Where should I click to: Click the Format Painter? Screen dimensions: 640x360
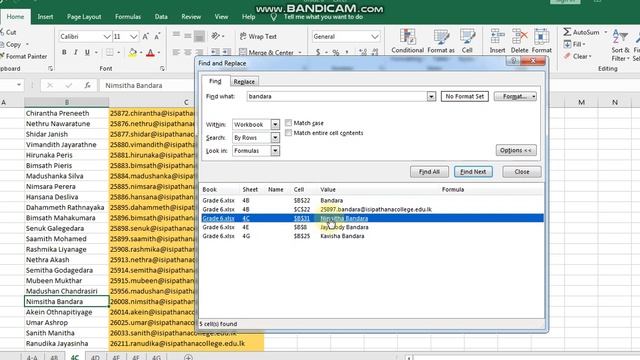click(24, 56)
